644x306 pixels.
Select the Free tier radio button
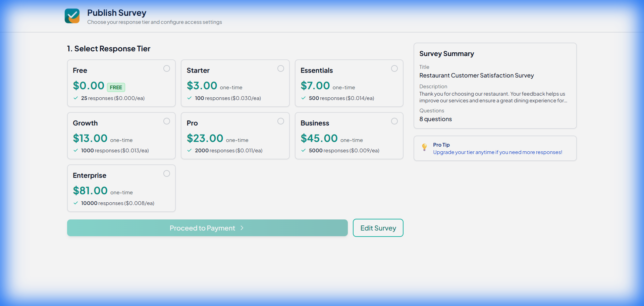click(x=167, y=68)
